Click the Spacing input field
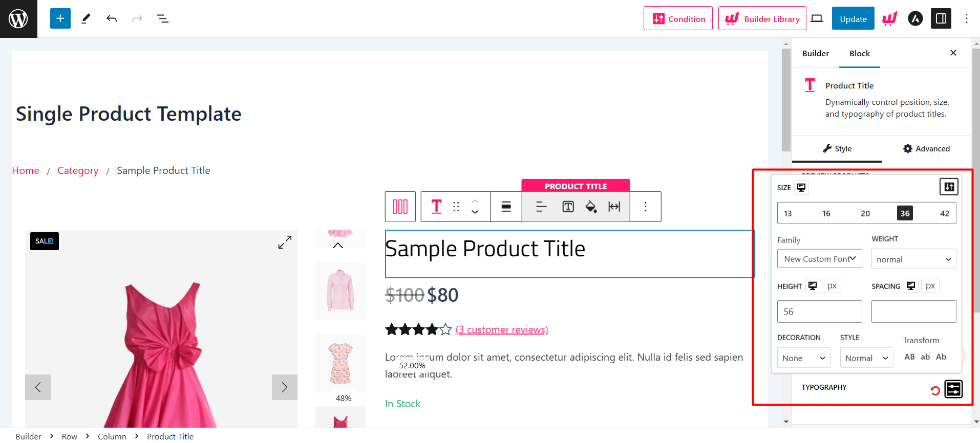 point(914,312)
